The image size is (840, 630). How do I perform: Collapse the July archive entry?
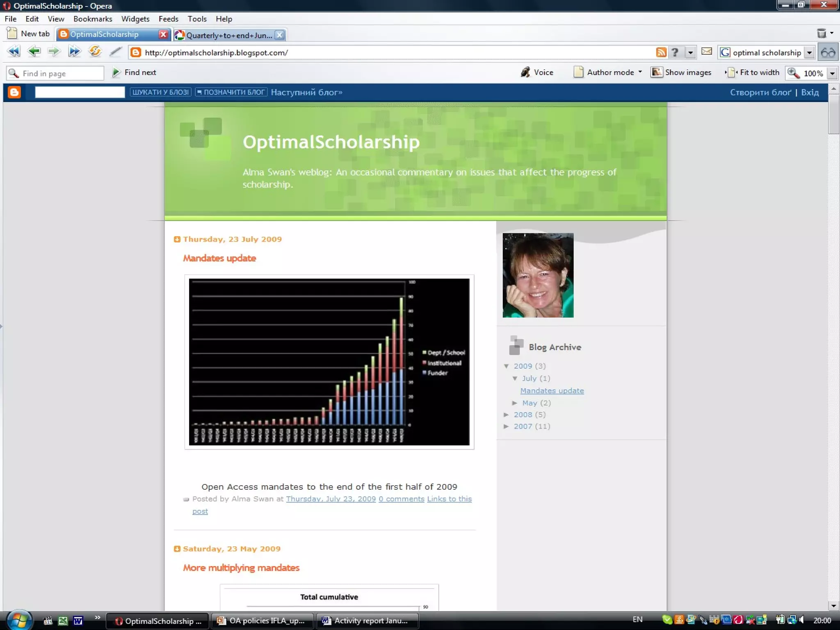(515, 379)
